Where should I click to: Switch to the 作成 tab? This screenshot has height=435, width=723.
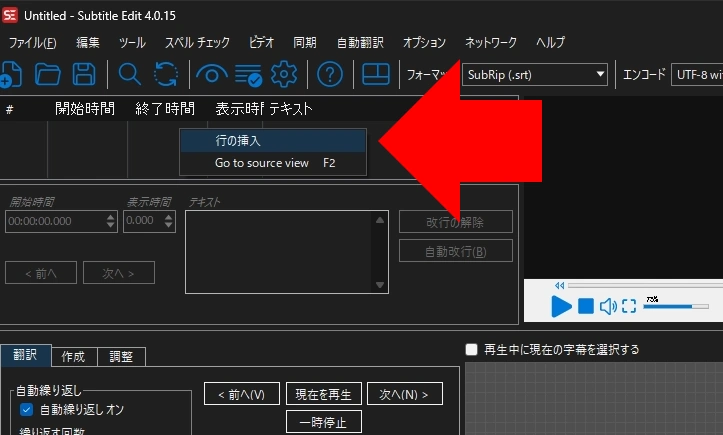73,357
